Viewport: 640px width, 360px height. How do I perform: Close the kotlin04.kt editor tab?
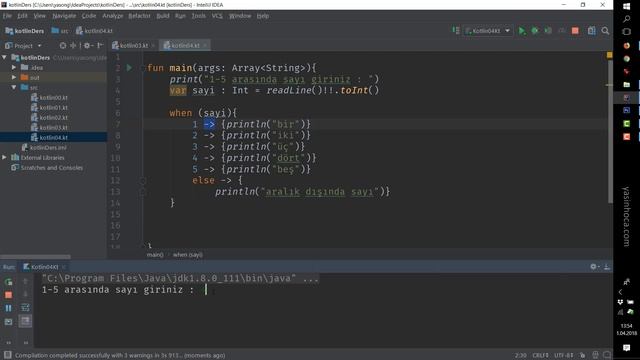(205, 45)
